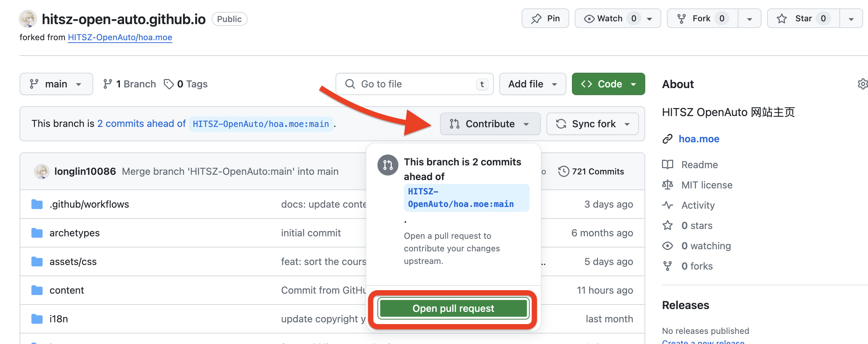The width and height of the screenshot is (868, 344).
Task: Click the folder icon next to content
Action: tap(37, 290)
